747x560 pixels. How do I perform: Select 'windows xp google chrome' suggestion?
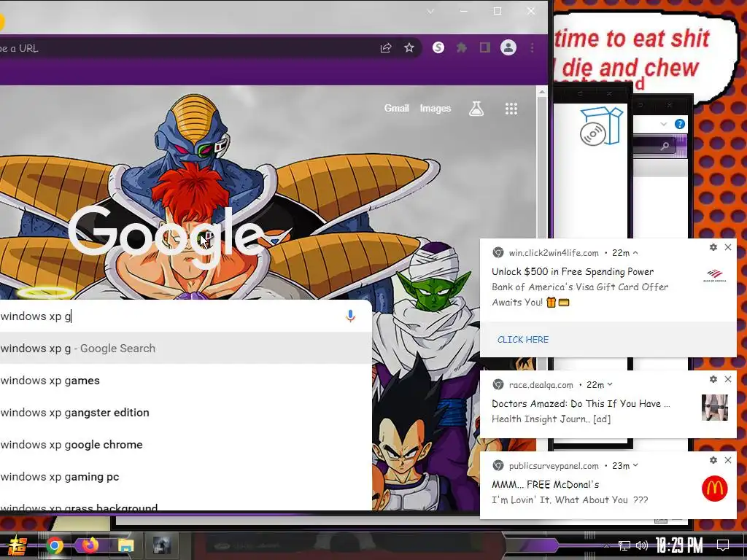(186, 444)
